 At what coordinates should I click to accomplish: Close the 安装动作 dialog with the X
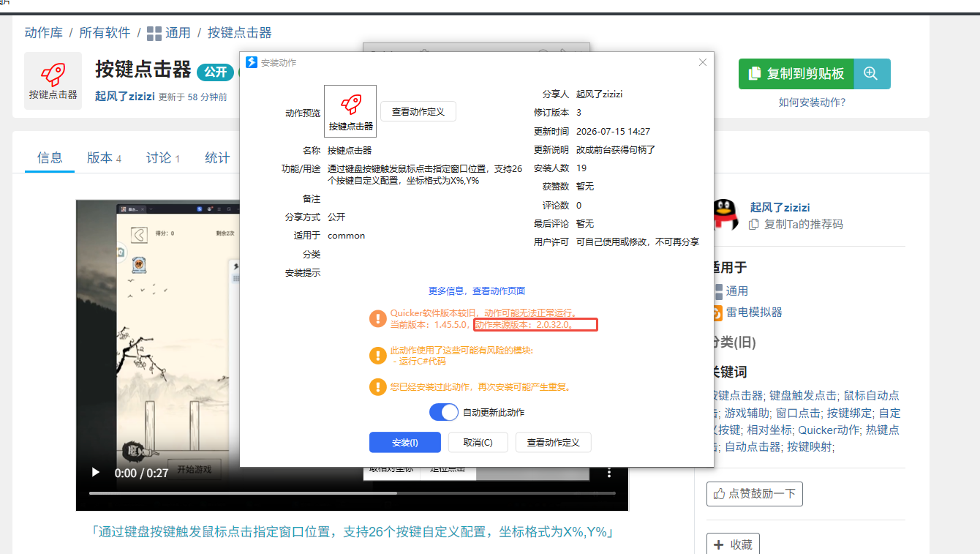click(703, 62)
